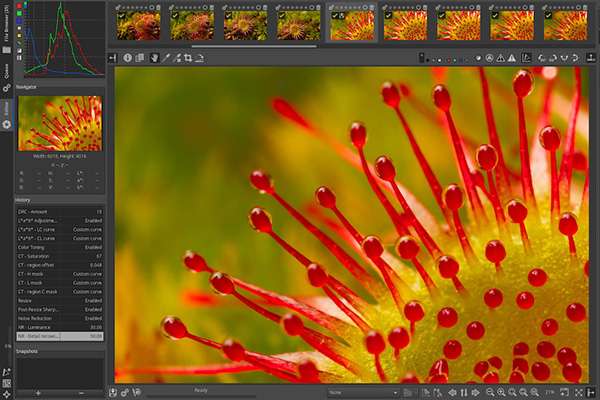Select the Hand navigation tool
The width and height of the screenshot is (600, 400).
(155, 58)
